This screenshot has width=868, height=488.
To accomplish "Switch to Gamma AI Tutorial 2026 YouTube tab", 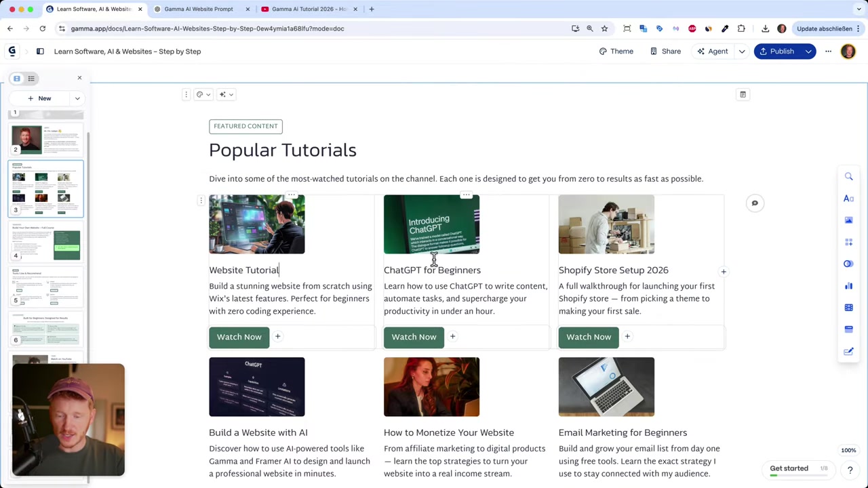I will (309, 9).
